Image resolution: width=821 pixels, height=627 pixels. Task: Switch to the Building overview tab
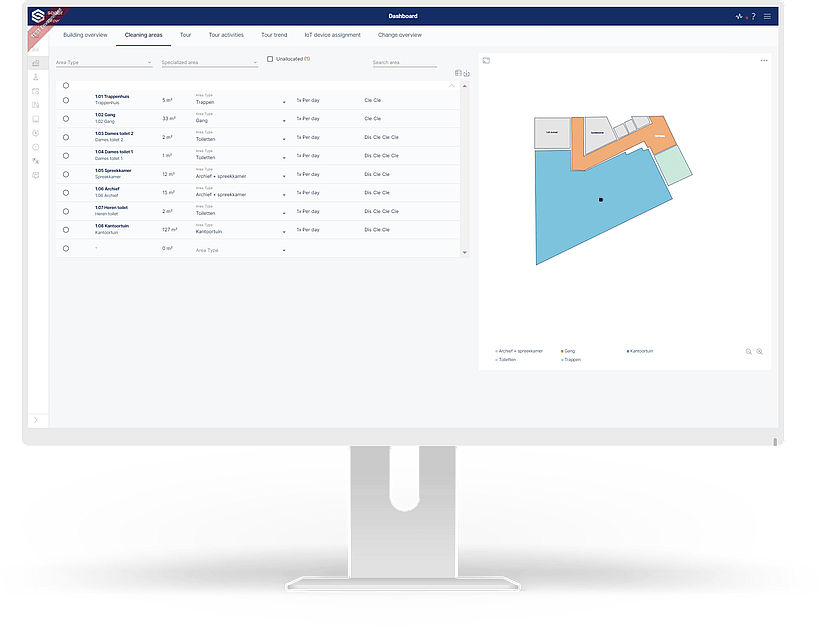[x=85, y=35]
